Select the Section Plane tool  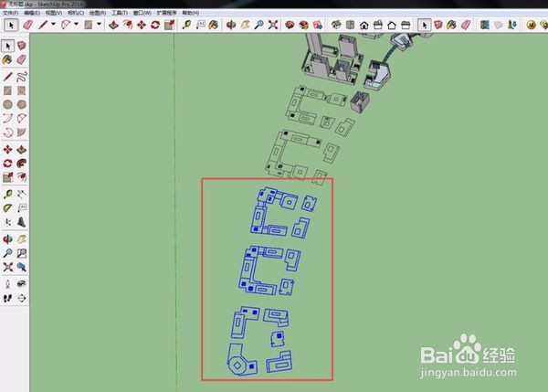tap(22, 298)
